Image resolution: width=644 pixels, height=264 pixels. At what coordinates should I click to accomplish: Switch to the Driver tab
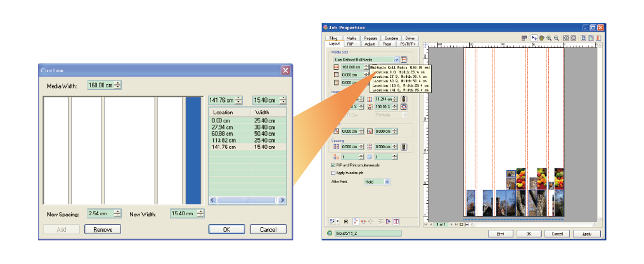(410, 38)
